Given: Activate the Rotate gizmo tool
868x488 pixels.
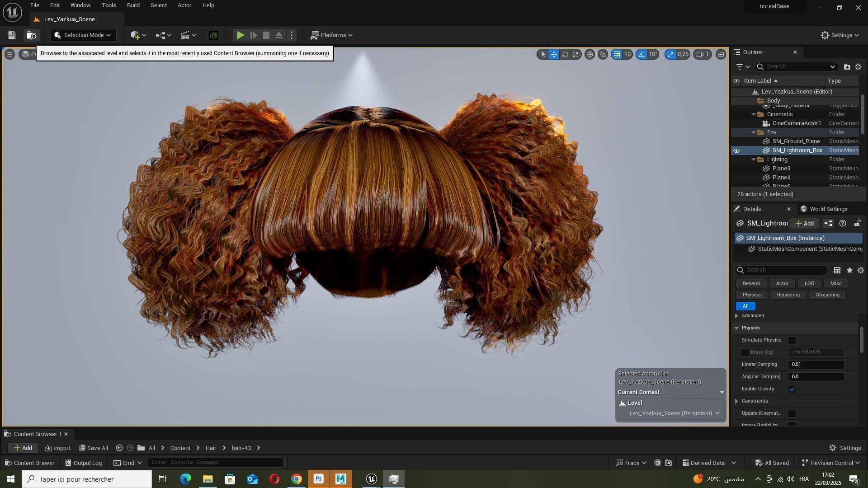Looking at the screenshot, I should [565, 54].
